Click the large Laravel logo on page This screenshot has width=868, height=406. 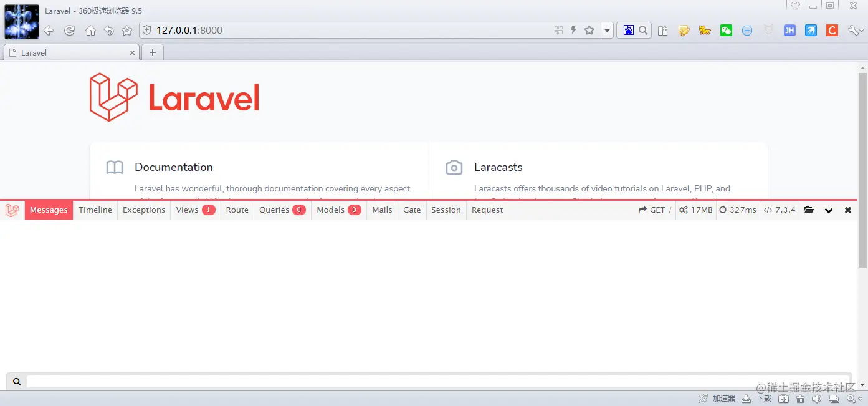pyautogui.click(x=174, y=97)
